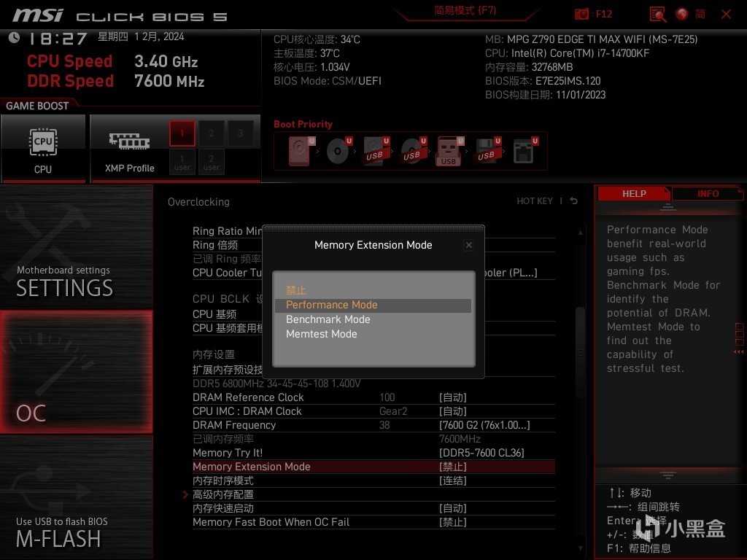Image resolution: width=747 pixels, height=560 pixels.
Task: Open the HOT KEY list
Action: click(x=535, y=201)
